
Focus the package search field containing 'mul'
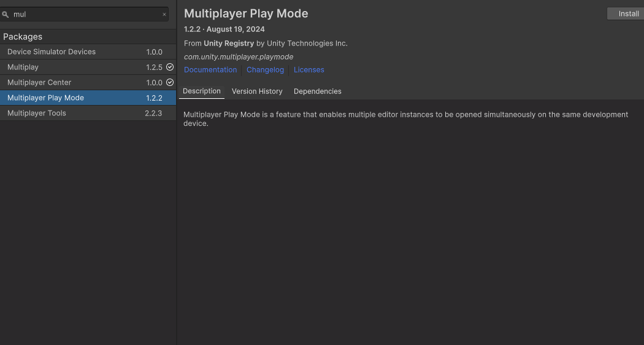pyautogui.click(x=84, y=14)
